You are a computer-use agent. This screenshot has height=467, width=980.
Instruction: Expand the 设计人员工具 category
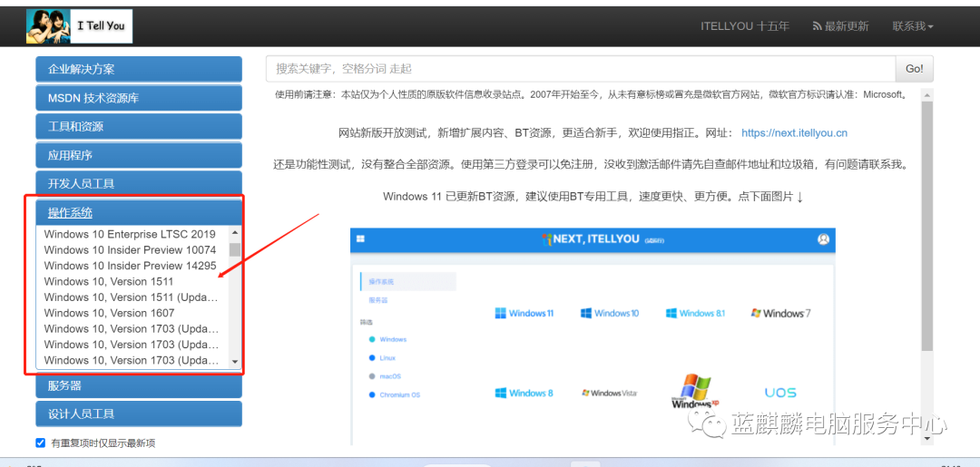[139, 413]
